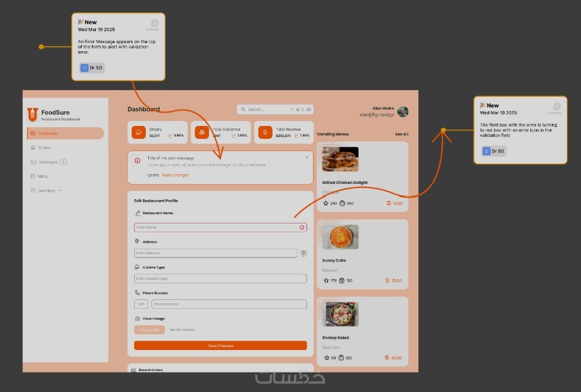This screenshot has height=392, width=581.
Task: Click the Total Revenue dollar icon
Action: point(265,132)
